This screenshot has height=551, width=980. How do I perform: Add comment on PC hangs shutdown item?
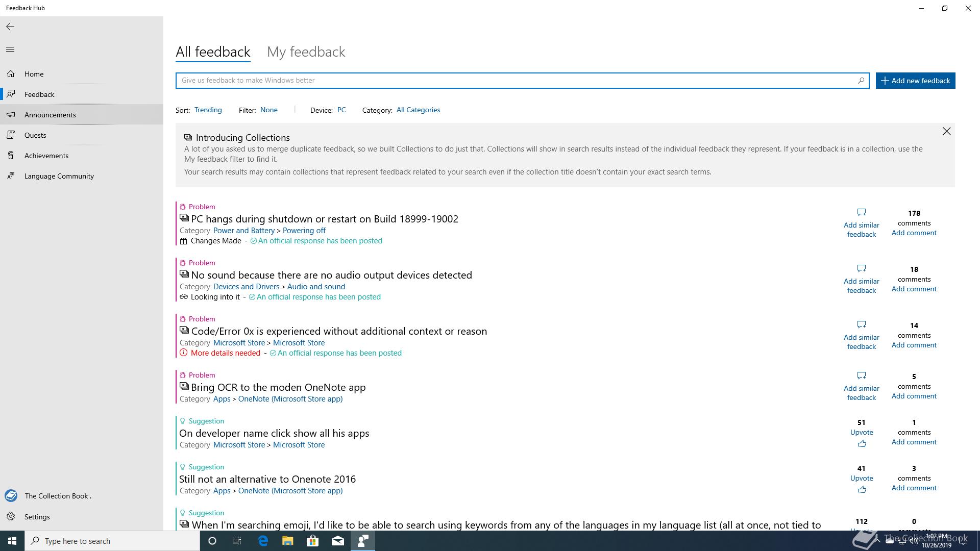tap(914, 233)
